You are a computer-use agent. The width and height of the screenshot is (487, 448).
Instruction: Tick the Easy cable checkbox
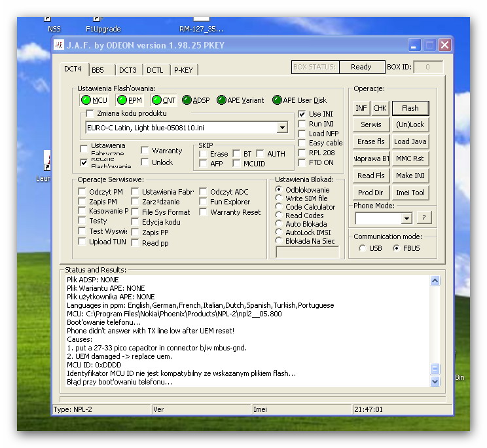pos(302,143)
